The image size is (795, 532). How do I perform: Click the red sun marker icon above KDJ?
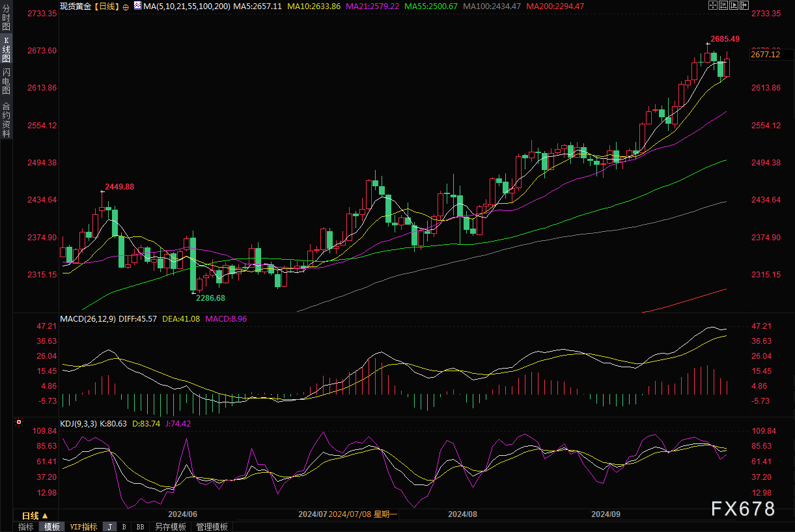coord(18,423)
